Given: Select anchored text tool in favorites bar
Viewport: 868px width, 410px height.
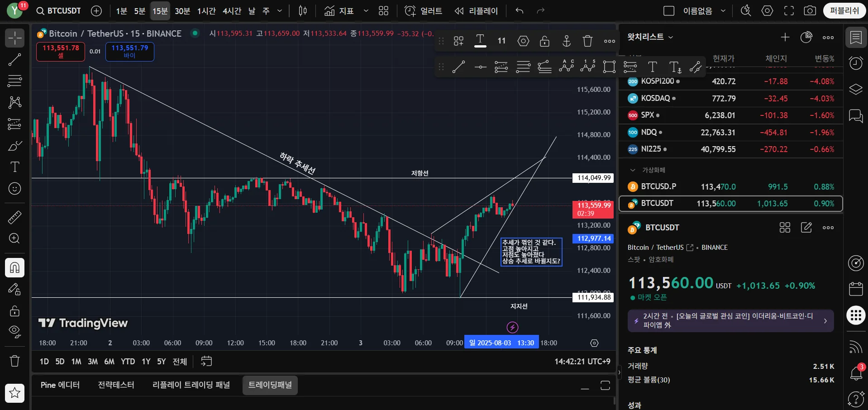Looking at the screenshot, I should (675, 67).
